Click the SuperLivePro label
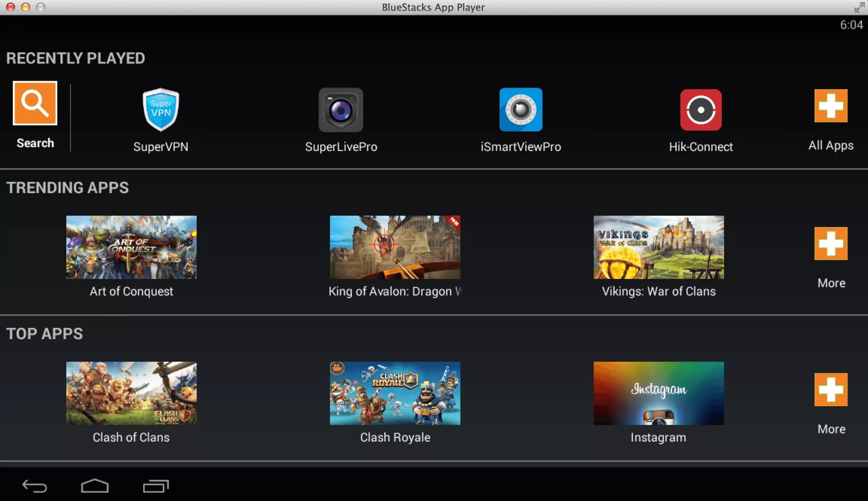The image size is (868, 501). point(341,147)
